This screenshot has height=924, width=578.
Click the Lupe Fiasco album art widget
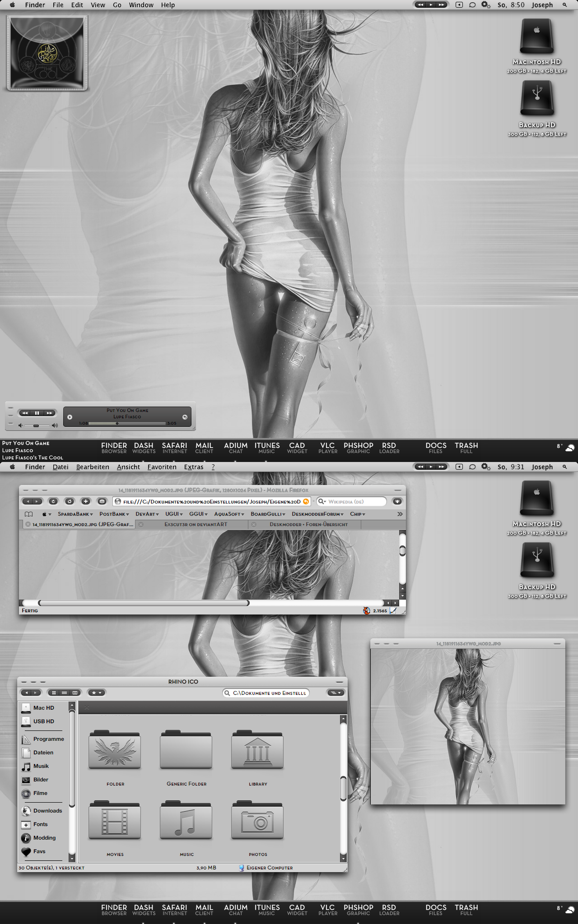click(x=47, y=53)
